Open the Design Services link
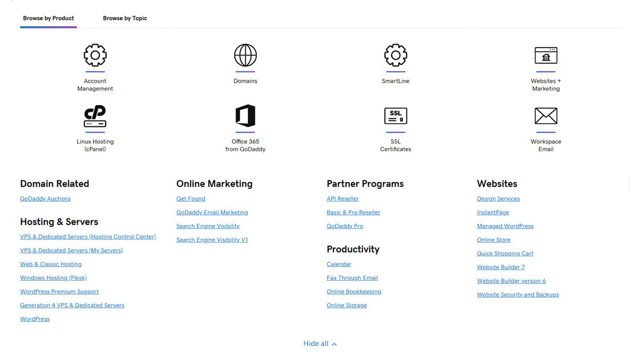This screenshot has height=364, width=639. click(x=498, y=199)
